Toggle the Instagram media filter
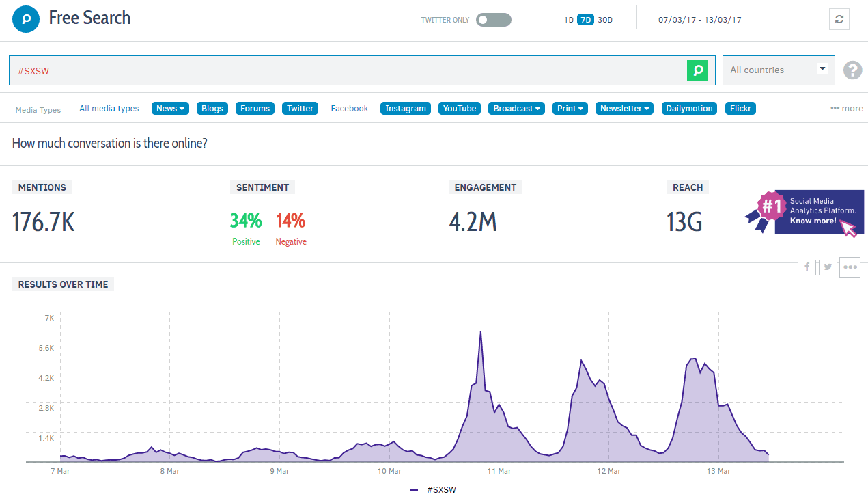Viewport: 868px width, 503px height. click(405, 108)
